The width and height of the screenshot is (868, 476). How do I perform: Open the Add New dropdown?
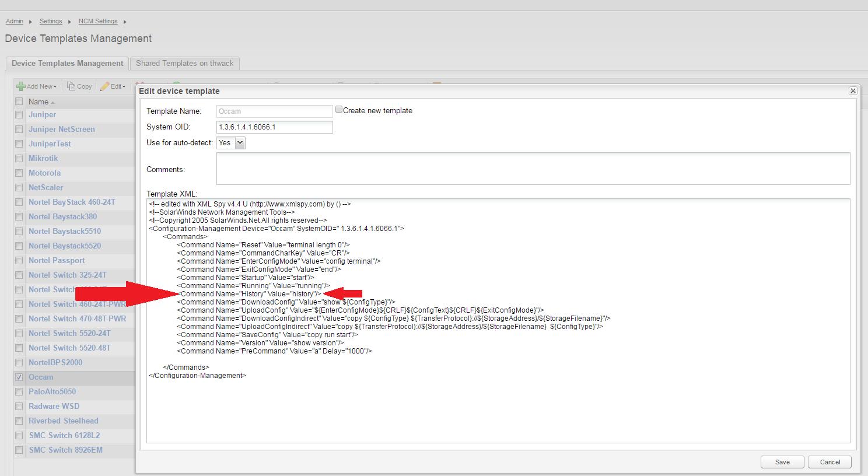pos(37,86)
